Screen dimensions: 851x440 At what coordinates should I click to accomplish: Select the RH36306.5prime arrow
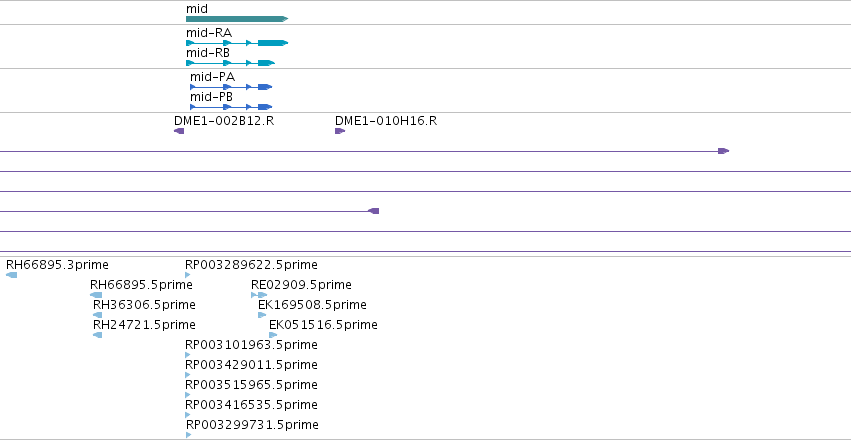click(x=98, y=315)
